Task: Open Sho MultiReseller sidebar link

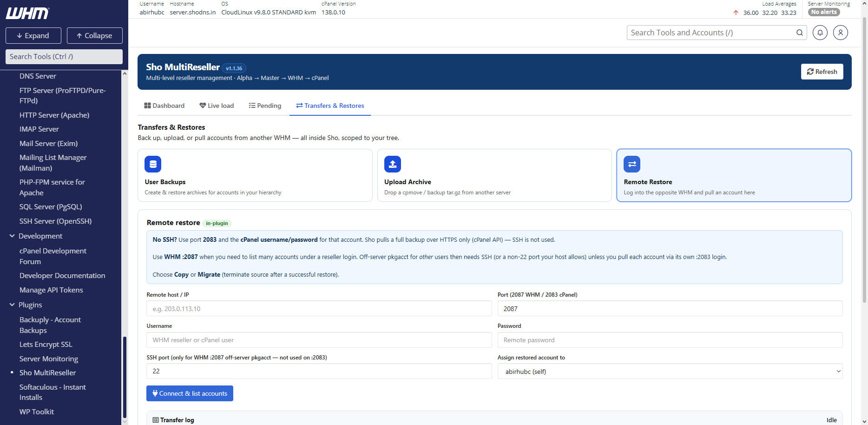Action: 47,372
